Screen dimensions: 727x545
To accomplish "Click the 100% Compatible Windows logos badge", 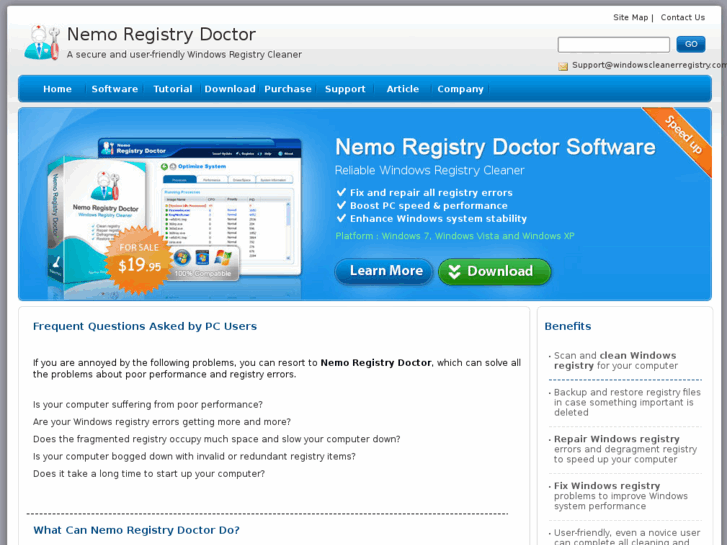I will click(x=203, y=263).
